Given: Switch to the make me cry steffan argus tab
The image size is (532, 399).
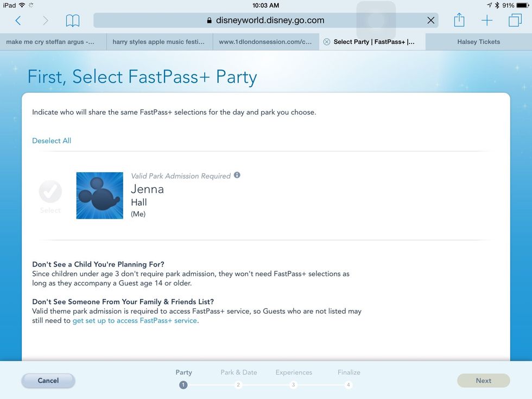Looking at the screenshot, I should (x=53, y=42).
